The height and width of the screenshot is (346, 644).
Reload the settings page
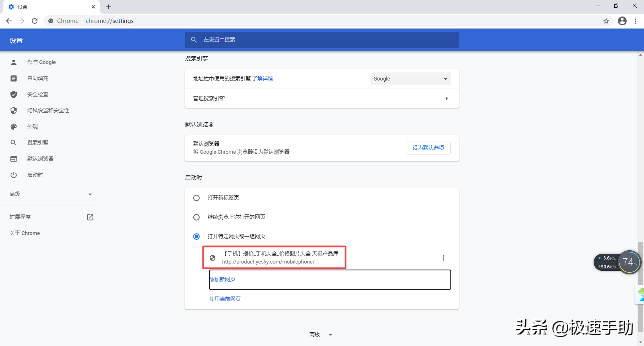35,21
